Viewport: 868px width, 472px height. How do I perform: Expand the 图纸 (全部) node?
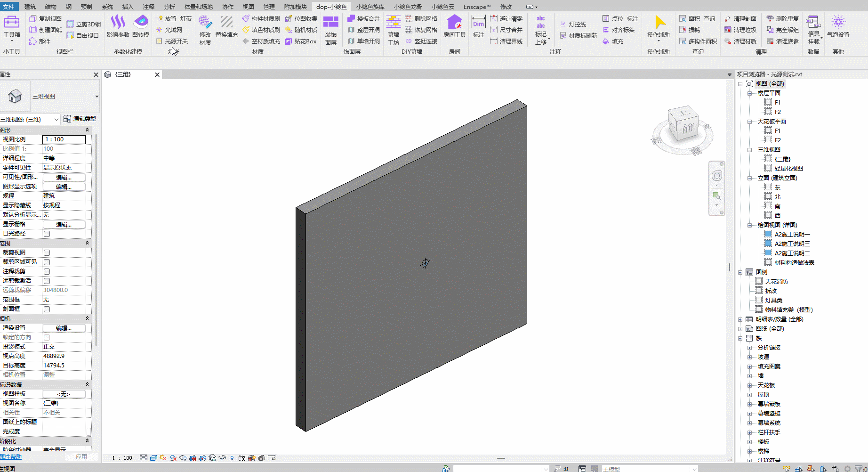pyautogui.click(x=740, y=329)
